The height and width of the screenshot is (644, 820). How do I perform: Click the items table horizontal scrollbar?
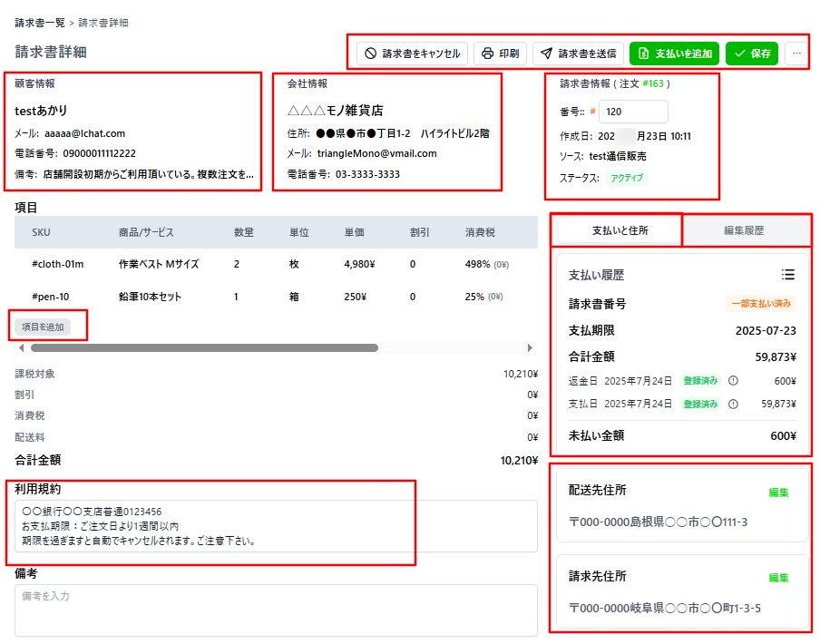(204, 347)
